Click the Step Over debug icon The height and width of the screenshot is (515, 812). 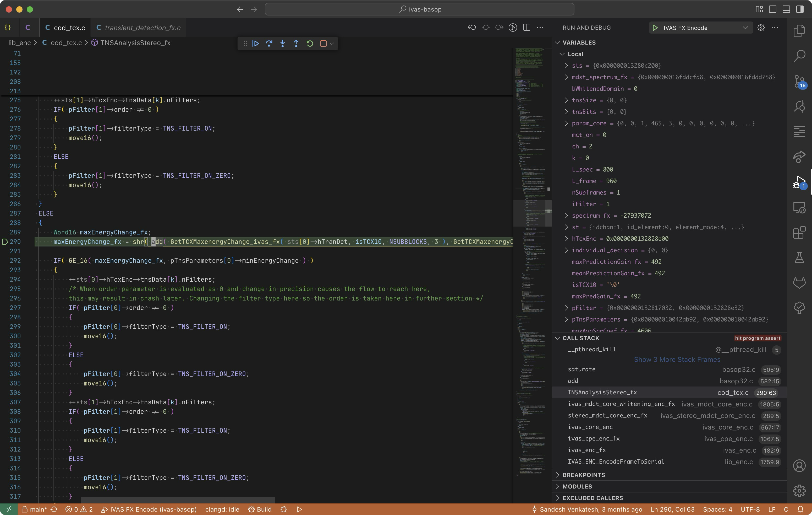point(269,44)
